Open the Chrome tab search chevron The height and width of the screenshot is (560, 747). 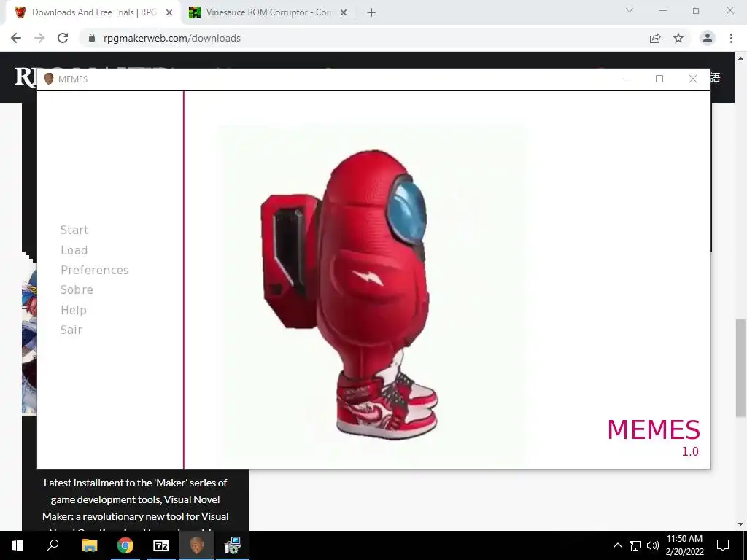point(630,10)
